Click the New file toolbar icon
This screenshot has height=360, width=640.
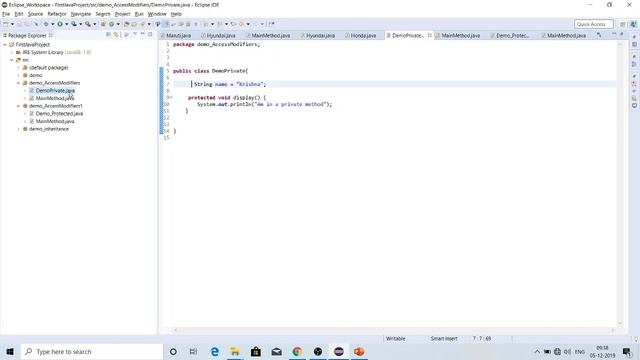(6, 24)
